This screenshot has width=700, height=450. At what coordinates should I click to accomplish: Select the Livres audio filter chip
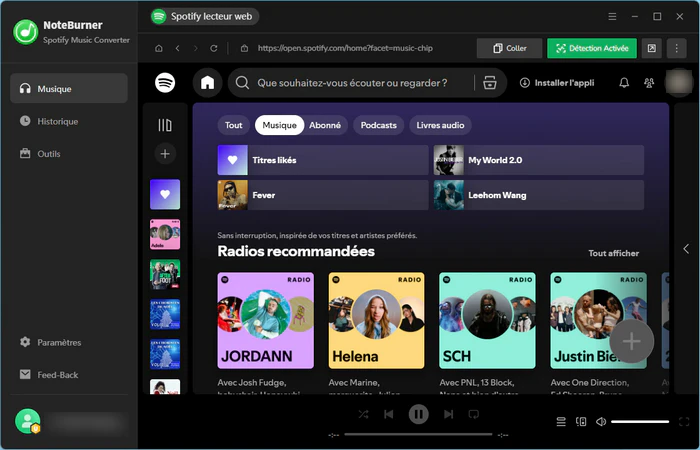click(440, 125)
